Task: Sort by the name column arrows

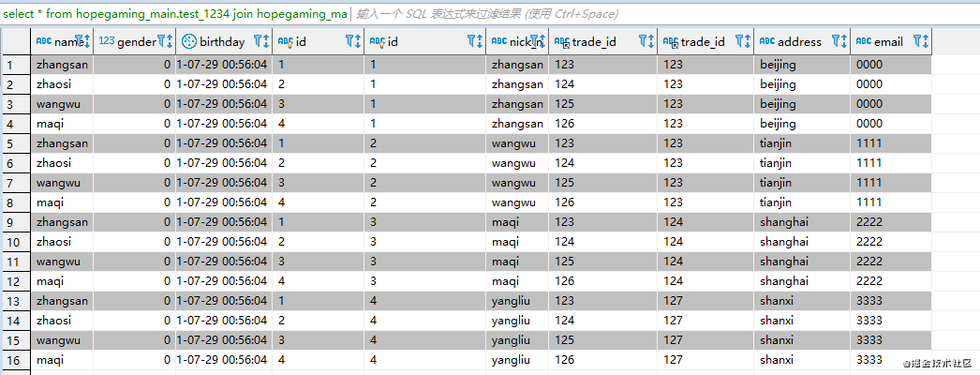Action: click(87, 41)
